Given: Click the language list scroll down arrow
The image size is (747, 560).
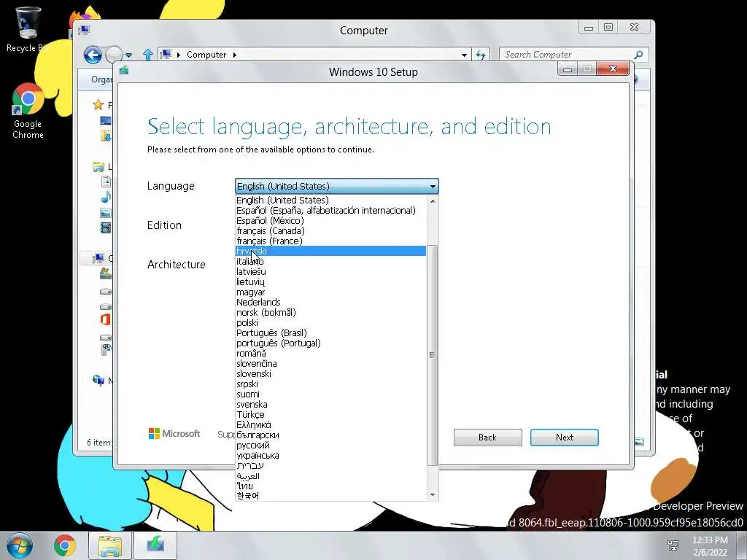Looking at the screenshot, I should [432, 495].
